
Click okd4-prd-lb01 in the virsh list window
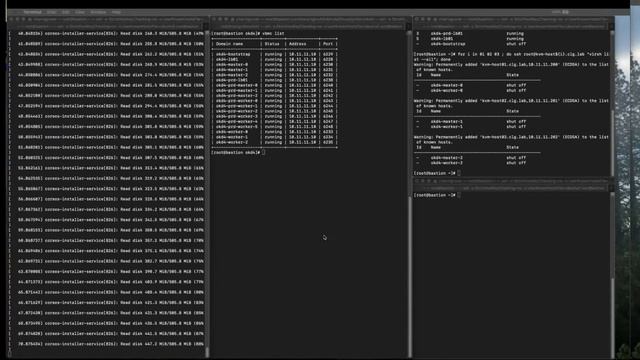tap(447, 34)
